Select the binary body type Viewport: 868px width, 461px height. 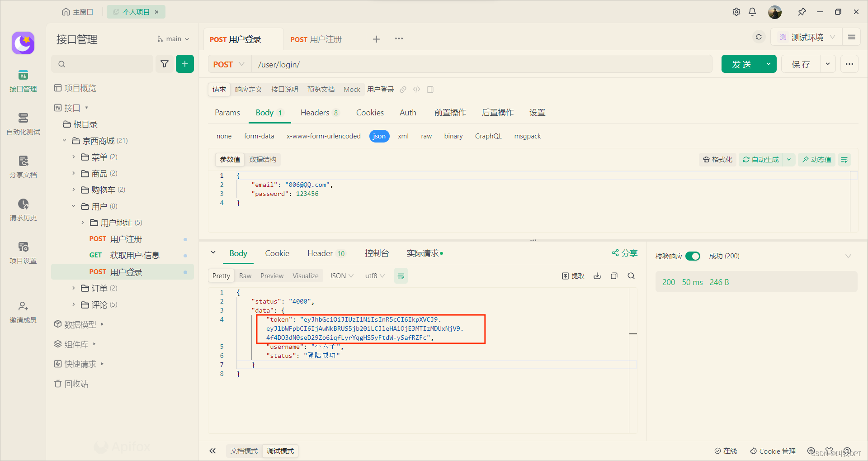453,136
